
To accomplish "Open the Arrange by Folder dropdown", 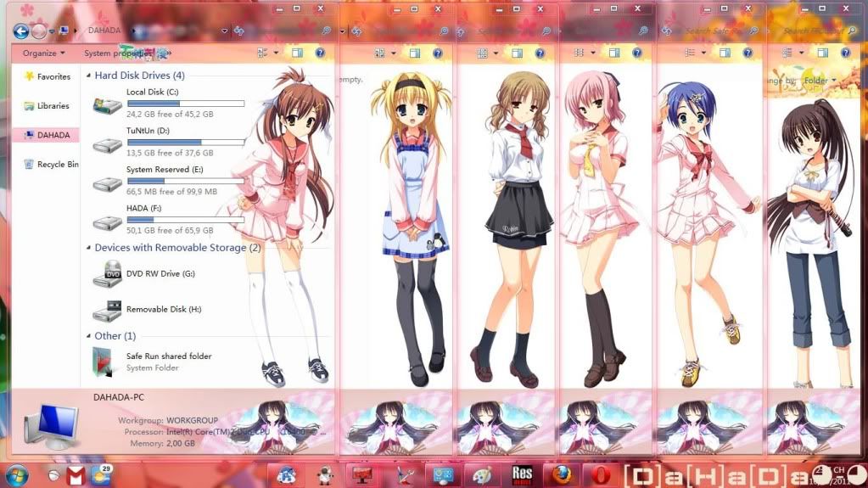I will point(819,81).
